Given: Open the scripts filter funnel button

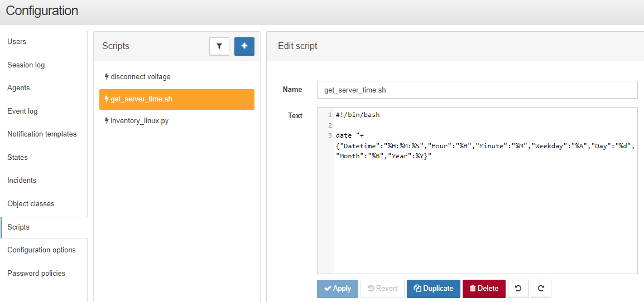Looking at the screenshot, I should click(x=219, y=46).
